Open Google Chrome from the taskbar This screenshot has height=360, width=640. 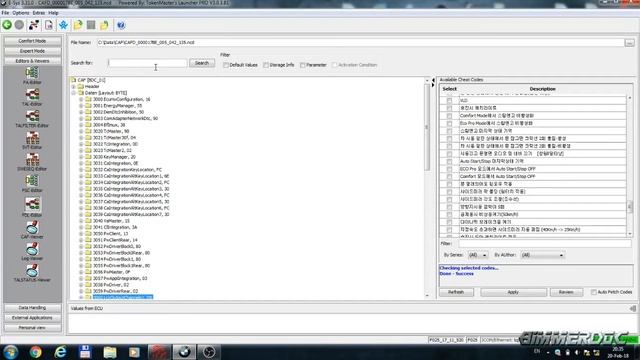(x=36, y=352)
